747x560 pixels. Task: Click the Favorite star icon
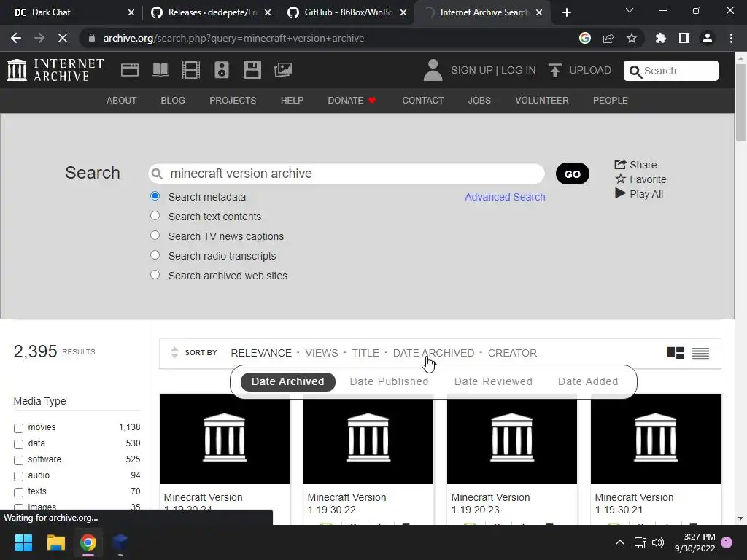620,179
